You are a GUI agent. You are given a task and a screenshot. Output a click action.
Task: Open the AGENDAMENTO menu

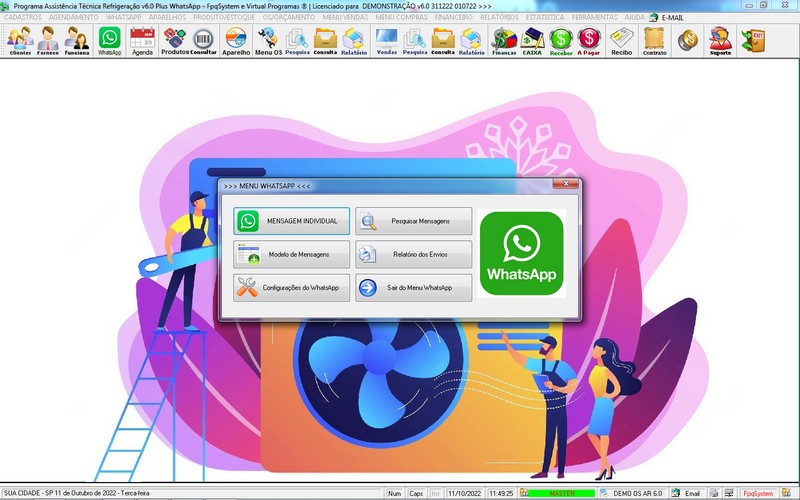73,17
